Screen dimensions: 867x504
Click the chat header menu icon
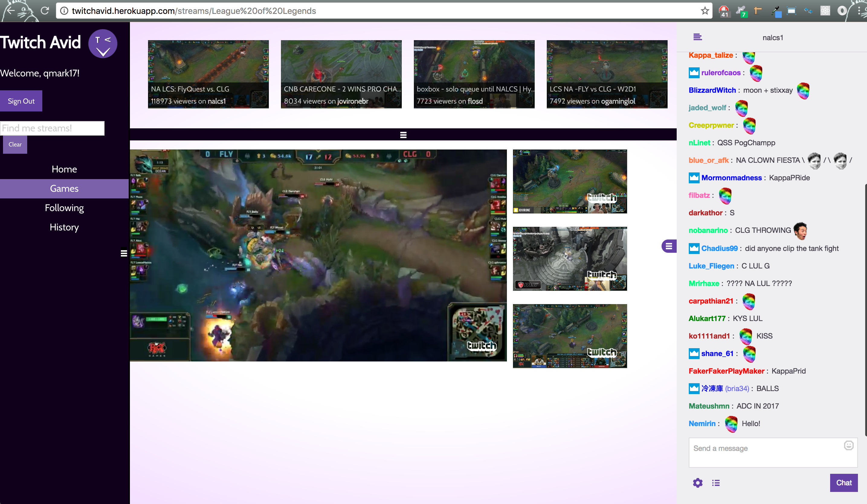(698, 37)
